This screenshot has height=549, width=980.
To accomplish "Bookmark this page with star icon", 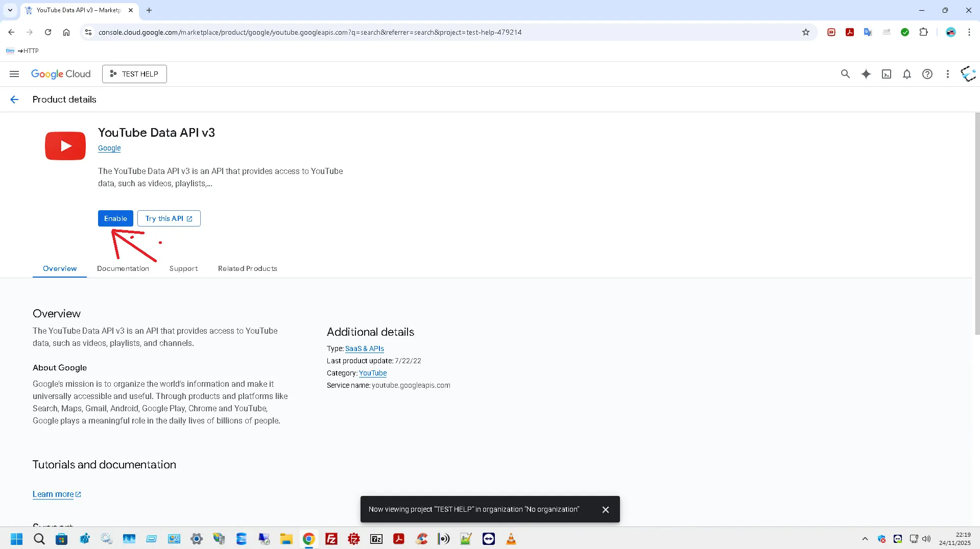I will tap(806, 32).
